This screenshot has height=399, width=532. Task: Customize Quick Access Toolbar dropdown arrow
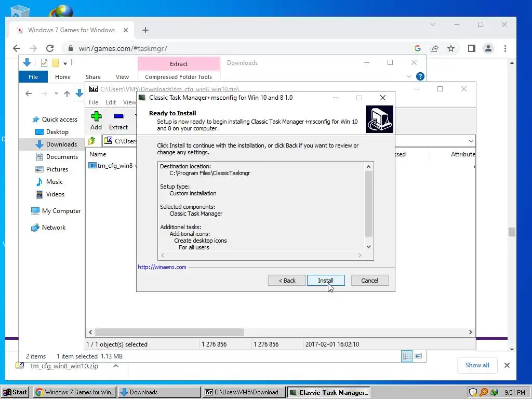(x=65, y=63)
